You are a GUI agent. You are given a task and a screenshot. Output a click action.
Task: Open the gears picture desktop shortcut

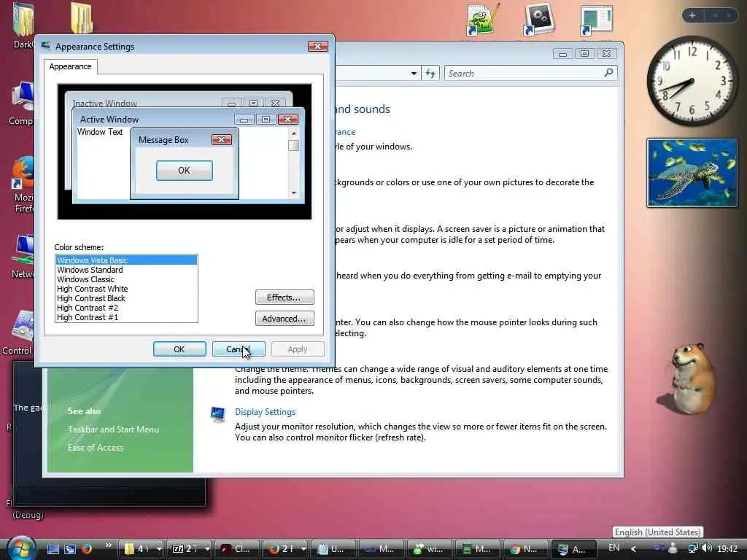point(539,20)
